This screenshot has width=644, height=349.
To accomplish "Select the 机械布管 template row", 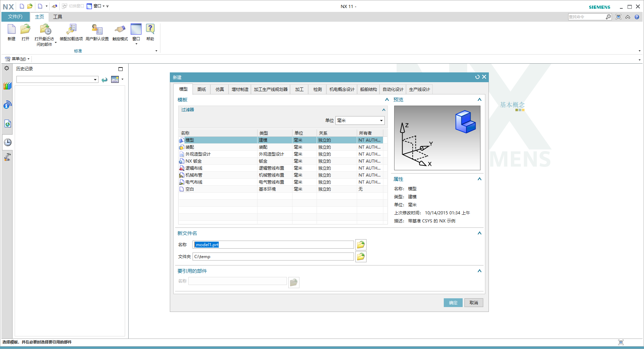I will (281, 175).
